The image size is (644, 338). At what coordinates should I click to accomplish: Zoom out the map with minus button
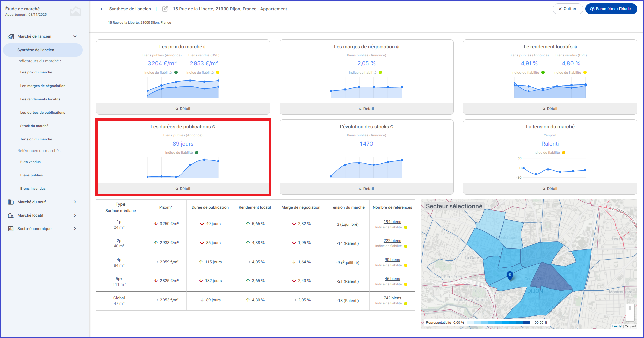point(630,317)
